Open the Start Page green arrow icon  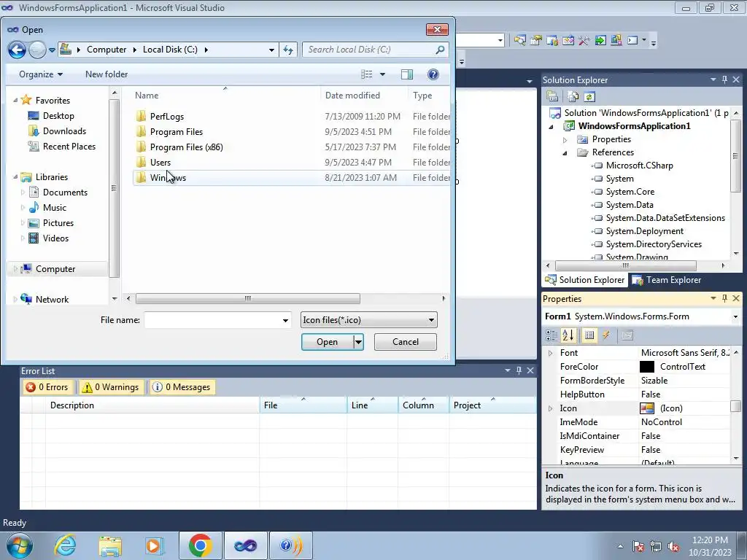(x=600, y=41)
